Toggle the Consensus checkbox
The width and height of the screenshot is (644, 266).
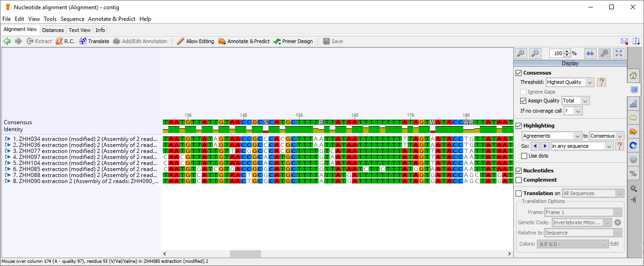(519, 73)
